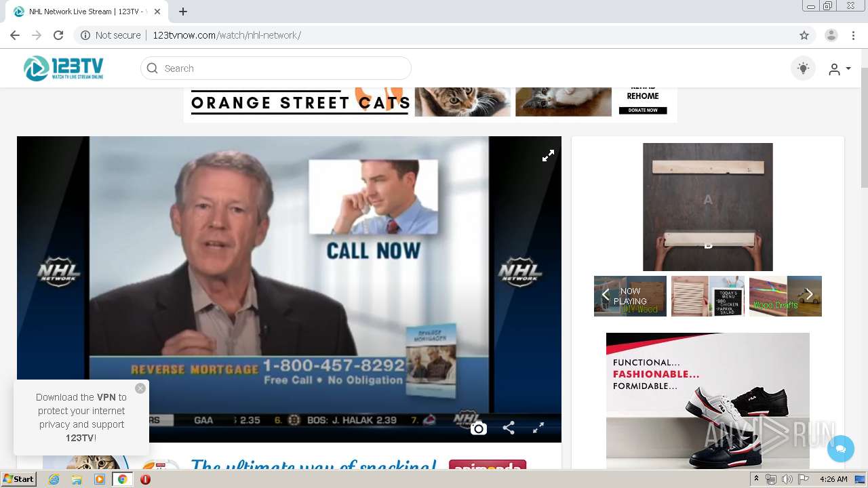
Task: Click the share icon on video player
Action: click(x=509, y=428)
